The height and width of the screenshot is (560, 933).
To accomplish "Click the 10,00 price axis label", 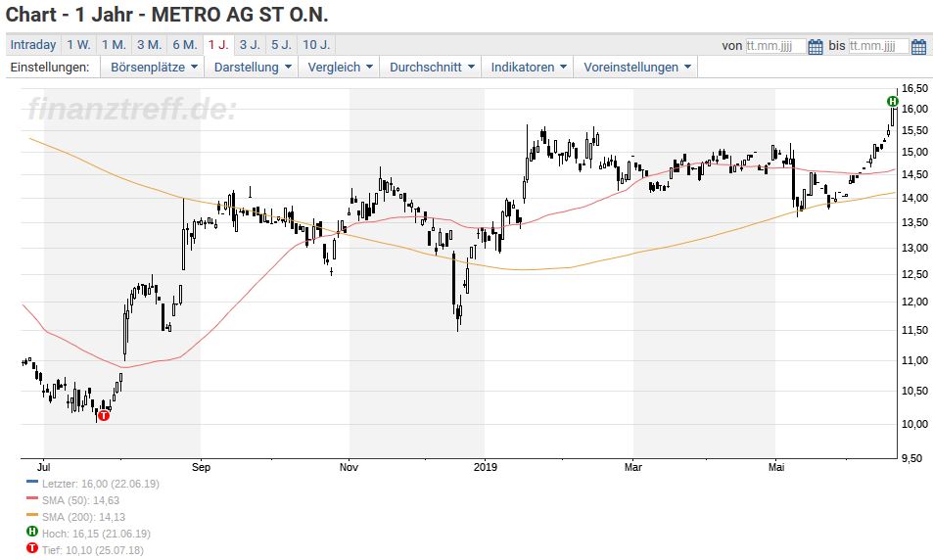I will point(914,424).
